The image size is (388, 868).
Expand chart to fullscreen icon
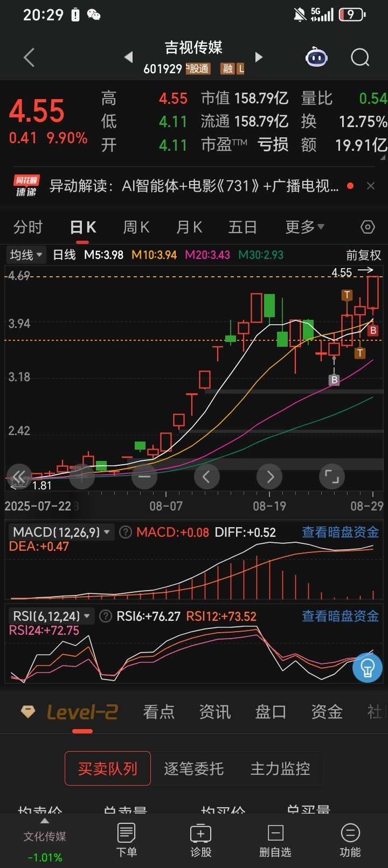(332, 476)
